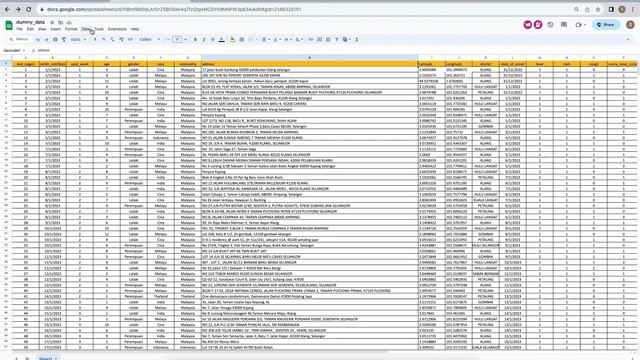Open the View menu
640x360 pixels.
tap(42, 29)
